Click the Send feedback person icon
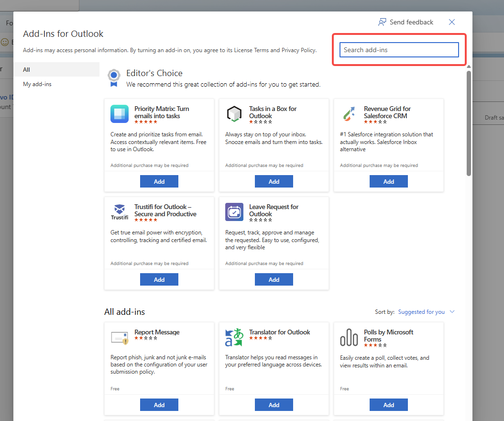This screenshot has height=421, width=504. [x=382, y=22]
